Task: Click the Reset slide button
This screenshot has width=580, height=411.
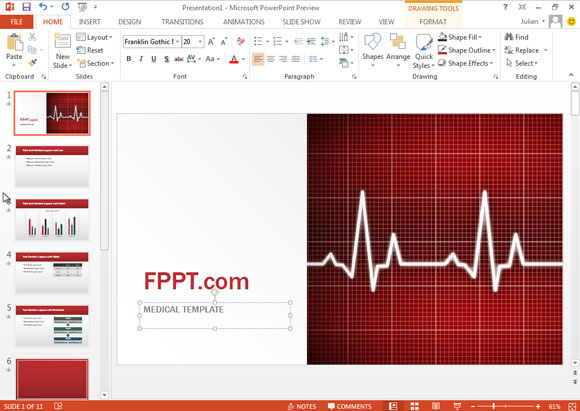Action: pos(90,50)
